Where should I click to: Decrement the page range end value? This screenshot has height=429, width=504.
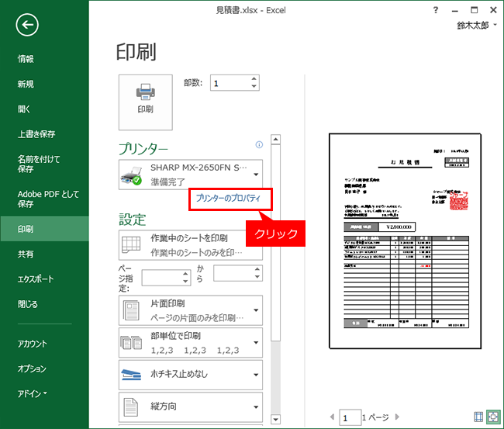[x=257, y=277]
